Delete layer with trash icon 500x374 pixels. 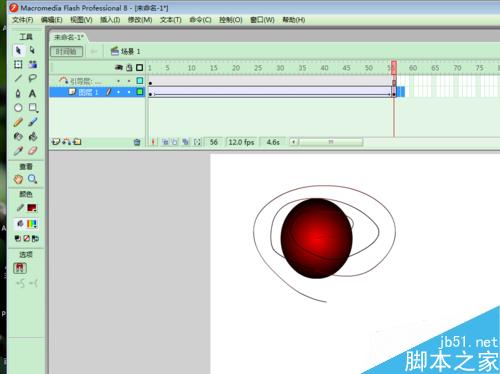(x=137, y=142)
